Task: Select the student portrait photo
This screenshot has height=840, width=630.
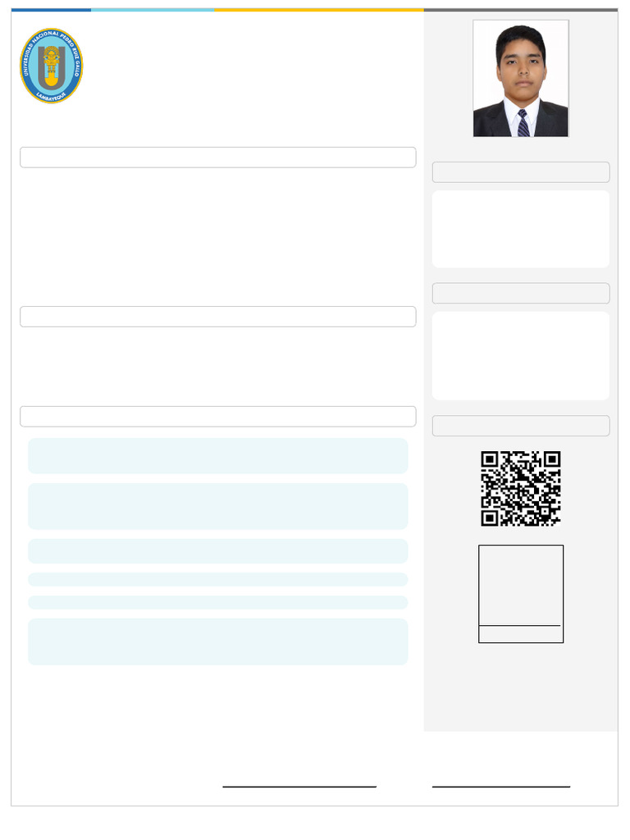Action: (521, 79)
